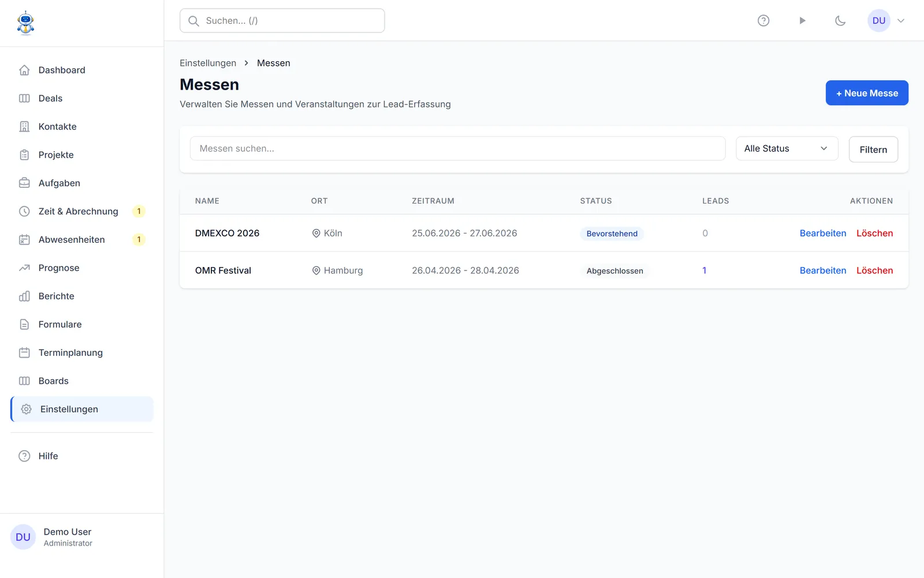924x578 pixels.
Task: Toggle dark mode with moon icon
Action: pyautogui.click(x=840, y=21)
